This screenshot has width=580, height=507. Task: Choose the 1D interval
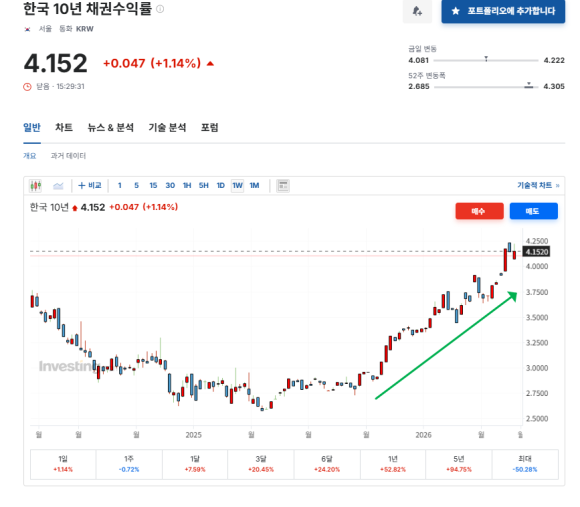pos(221,185)
